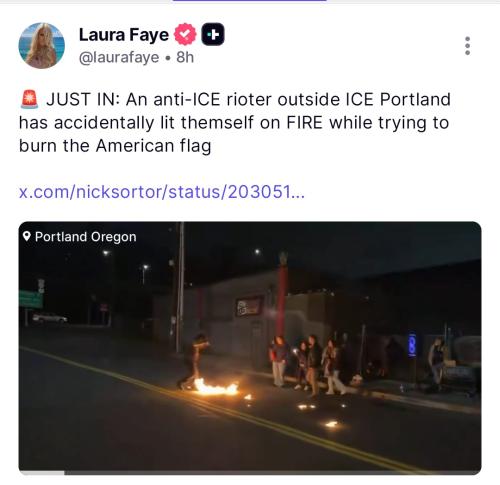500x485 pixels.
Task: Click the 8h post timestamp
Action: click(x=185, y=57)
